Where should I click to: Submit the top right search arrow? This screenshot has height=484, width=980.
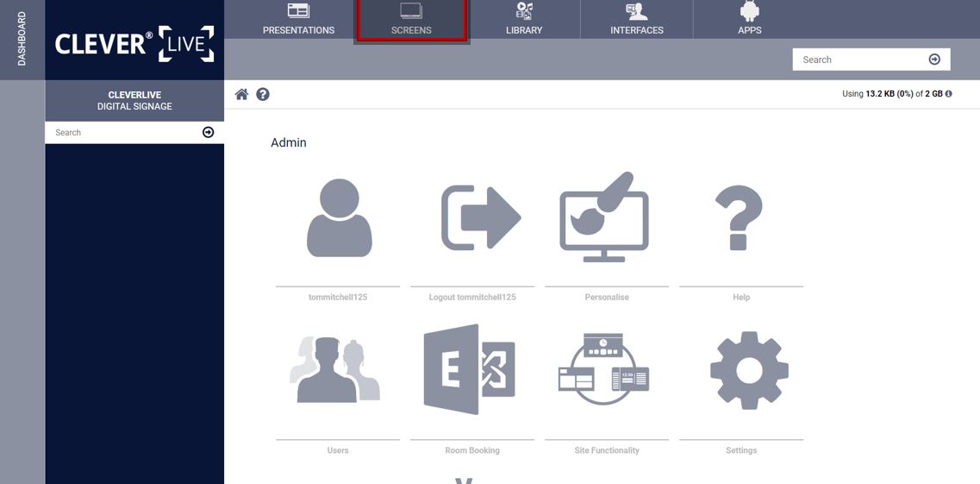pos(934,60)
